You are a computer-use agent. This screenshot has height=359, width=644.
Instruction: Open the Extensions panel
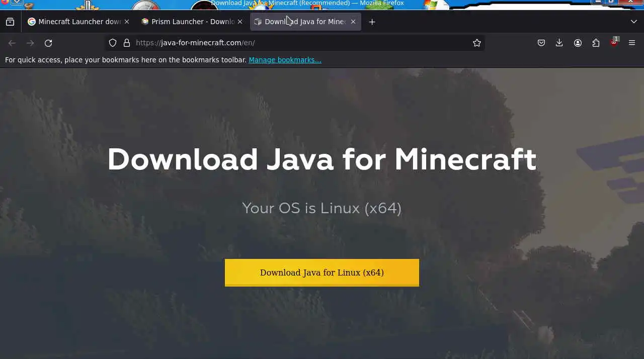coord(596,43)
